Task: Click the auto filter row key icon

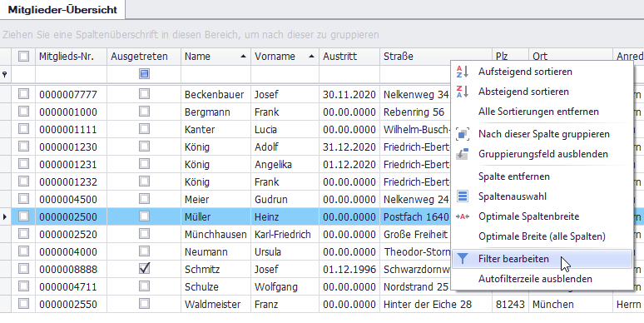Action: point(4,74)
